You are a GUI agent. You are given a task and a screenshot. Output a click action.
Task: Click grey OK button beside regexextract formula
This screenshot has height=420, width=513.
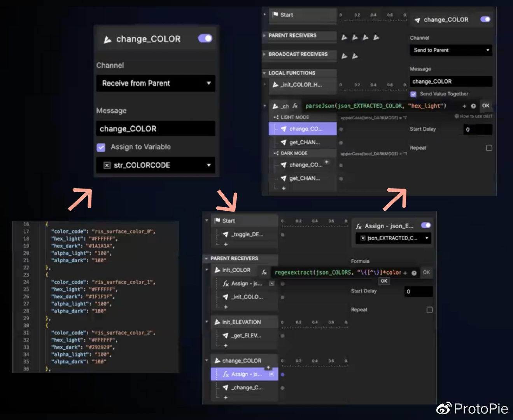pyautogui.click(x=426, y=272)
